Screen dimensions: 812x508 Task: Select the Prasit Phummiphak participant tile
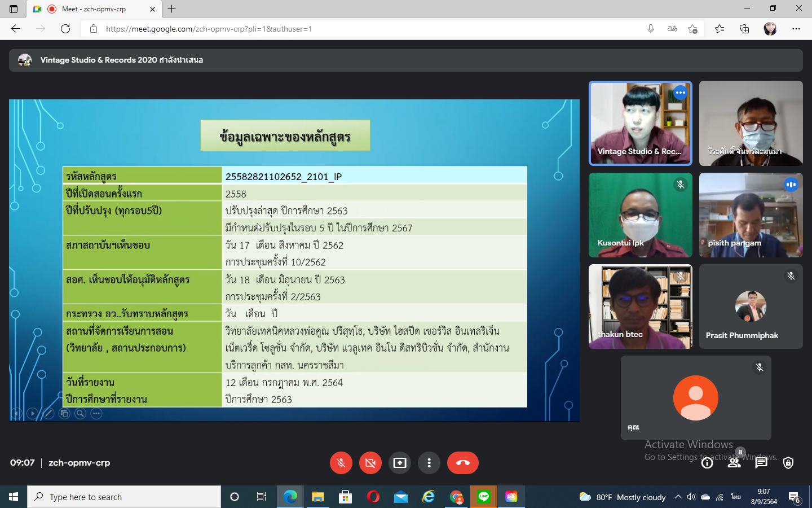(751, 306)
